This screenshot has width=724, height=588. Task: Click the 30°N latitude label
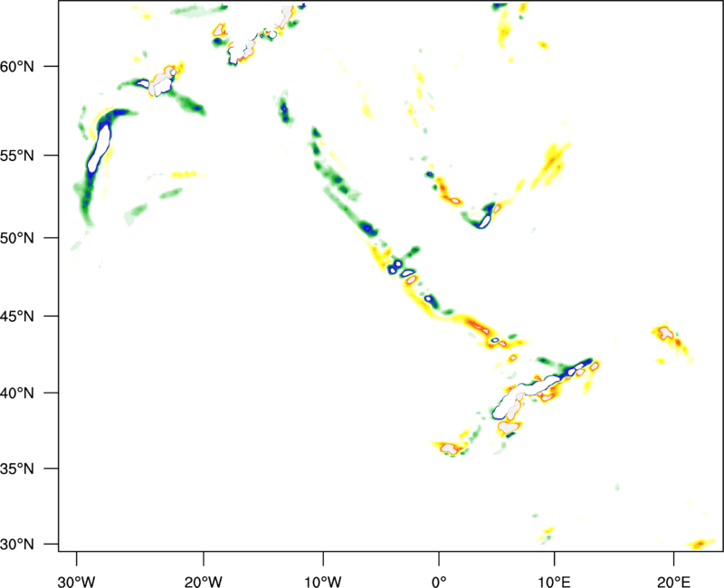pos(17,545)
